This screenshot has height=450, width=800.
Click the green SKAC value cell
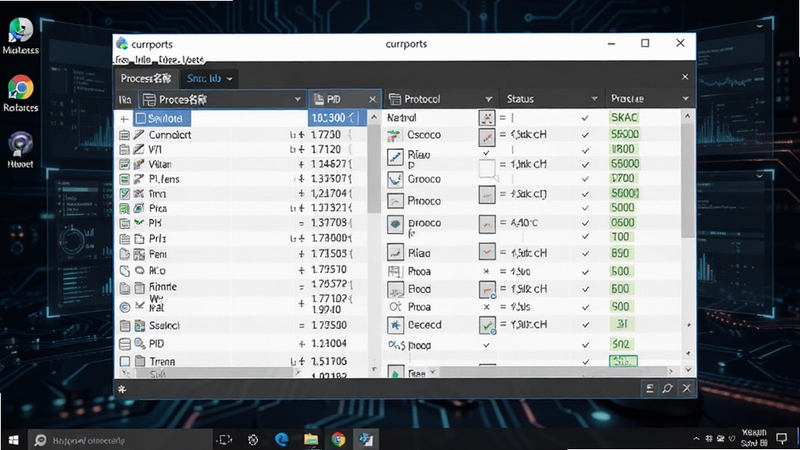[x=624, y=117]
